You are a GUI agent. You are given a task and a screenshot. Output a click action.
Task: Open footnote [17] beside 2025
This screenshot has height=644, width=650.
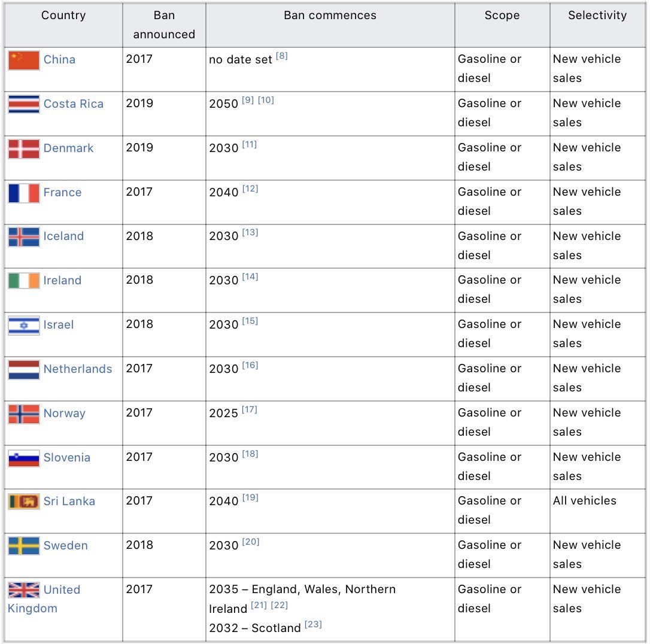pyautogui.click(x=250, y=409)
